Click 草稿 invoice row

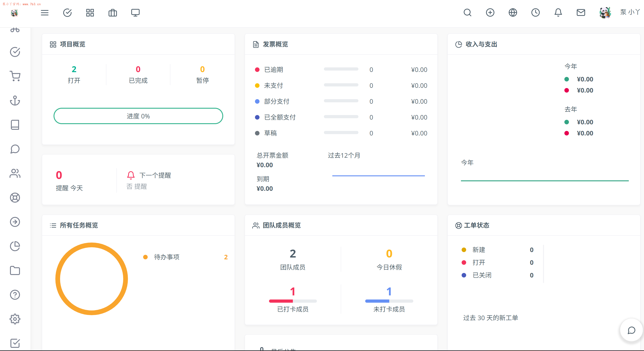point(341,133)
